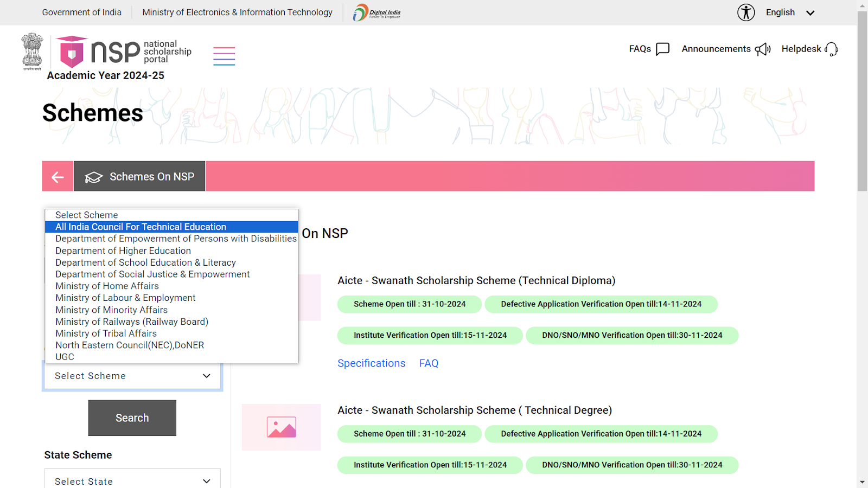This screenshot has height=488, width=868.
Task: Select Ministry of Tribal Affairs option
Action: (x=171, y=333)
